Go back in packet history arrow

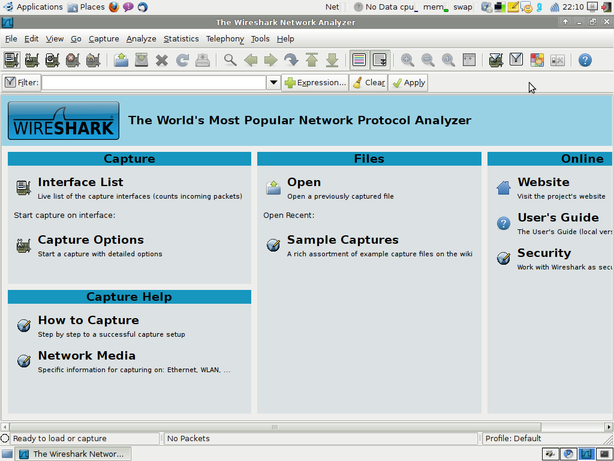251,60
